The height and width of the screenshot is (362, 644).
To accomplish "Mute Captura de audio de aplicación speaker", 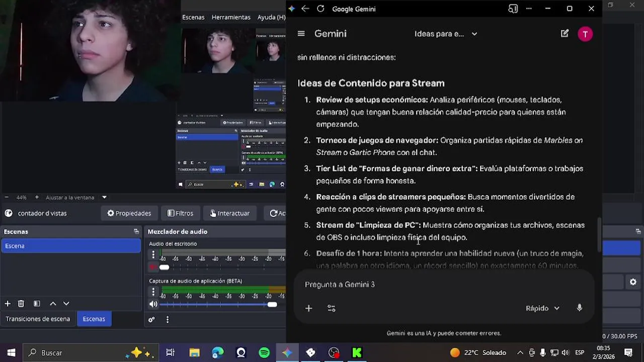I will (153, 304).
